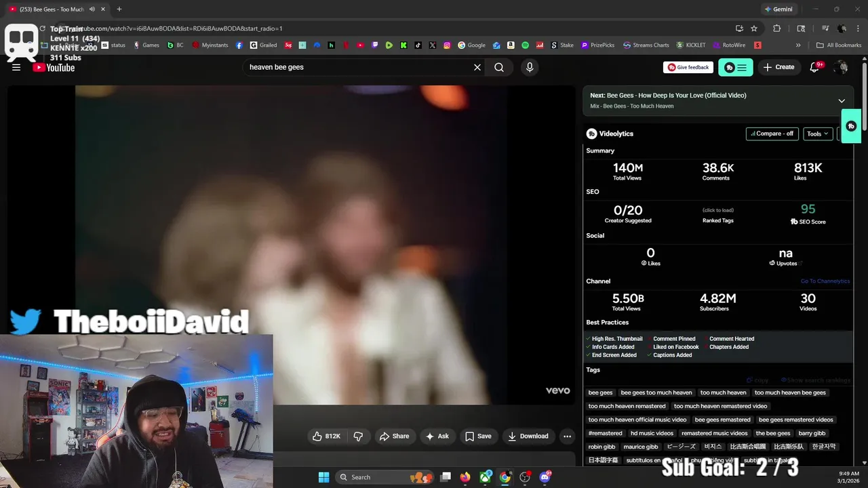
Task: Open the Stake bookmark
Action: tap(561, 45)
